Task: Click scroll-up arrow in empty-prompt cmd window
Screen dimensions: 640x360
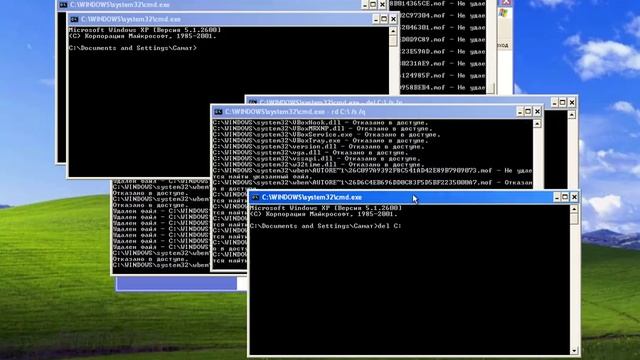Action: tap(393, 31)
